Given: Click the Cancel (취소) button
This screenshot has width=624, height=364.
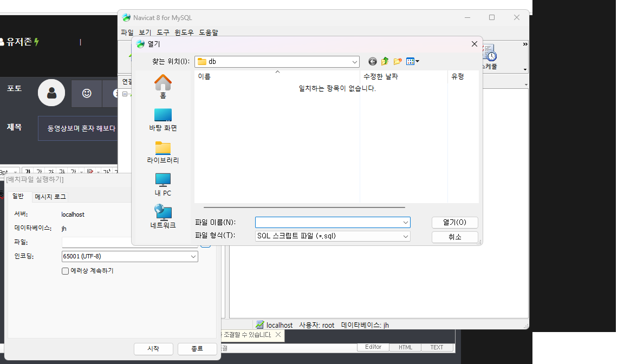Looking at the screenshot, I should click(454, 237).
